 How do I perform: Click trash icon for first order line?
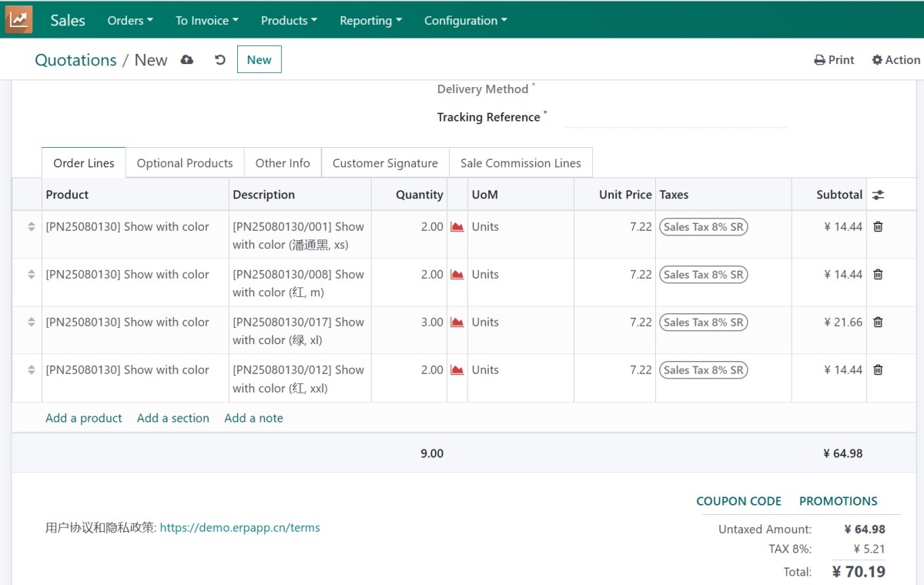click(x=878, y=227)
